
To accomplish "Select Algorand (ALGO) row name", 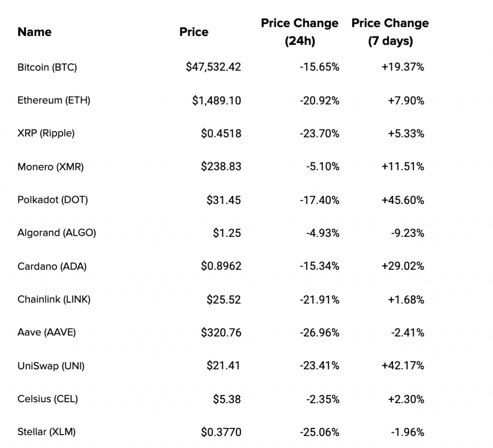I will pyautogui.click(x=56, y=233).
